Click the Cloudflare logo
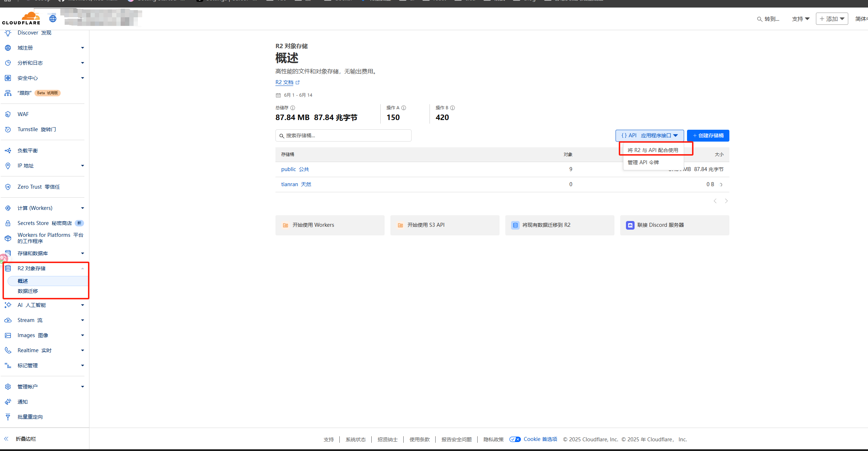 tap(21, 18)
